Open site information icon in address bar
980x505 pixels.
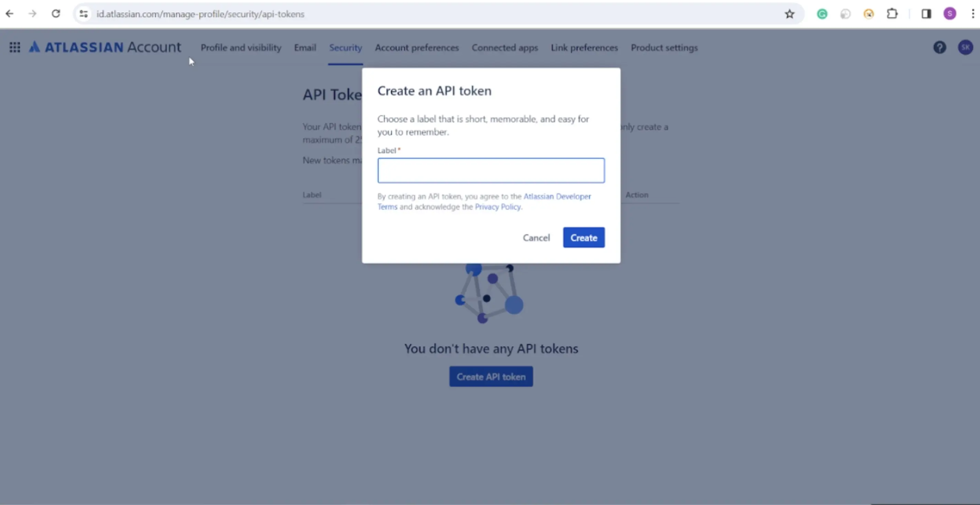[x=84, y=14]
